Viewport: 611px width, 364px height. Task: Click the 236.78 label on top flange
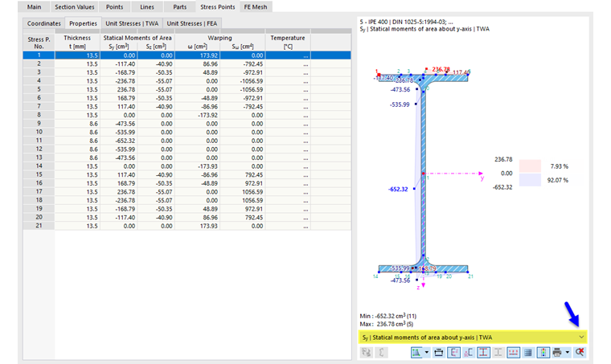tap(441, 69)
